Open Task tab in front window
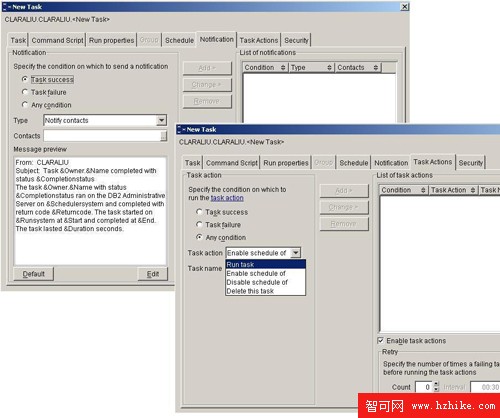The width and height of the screenshot is (500, 418). 192,163
